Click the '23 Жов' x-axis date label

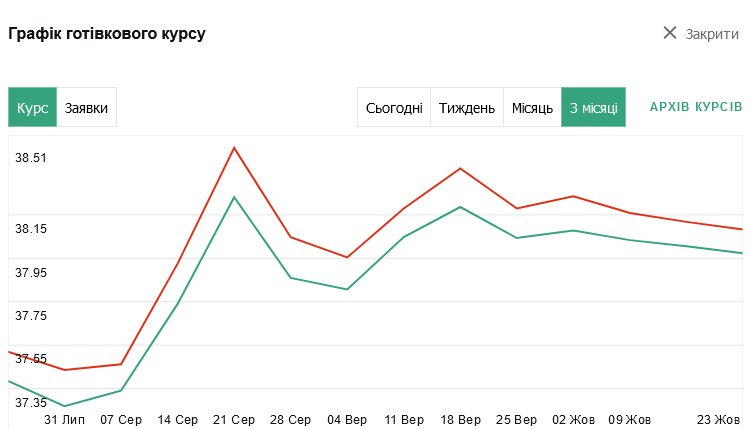[x=718, y=419]
